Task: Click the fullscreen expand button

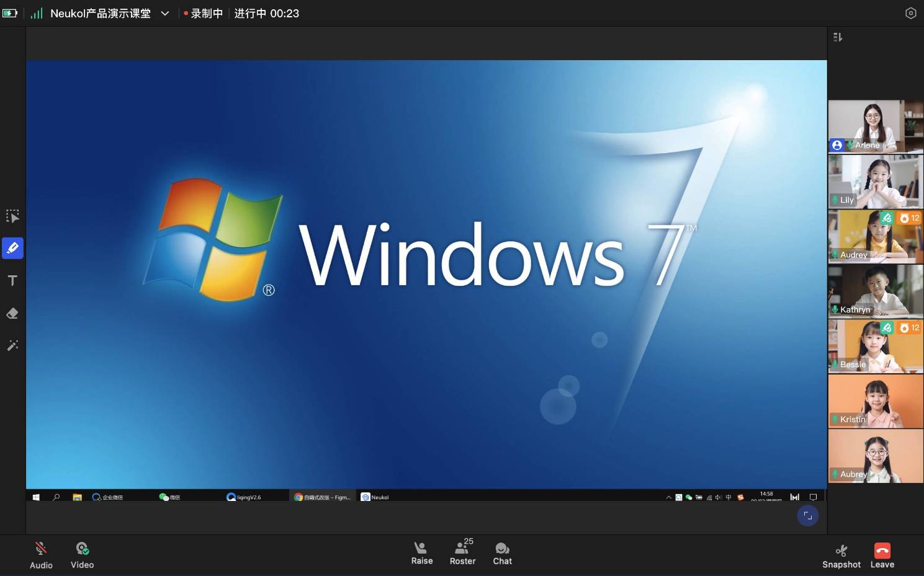Action: 808,515
